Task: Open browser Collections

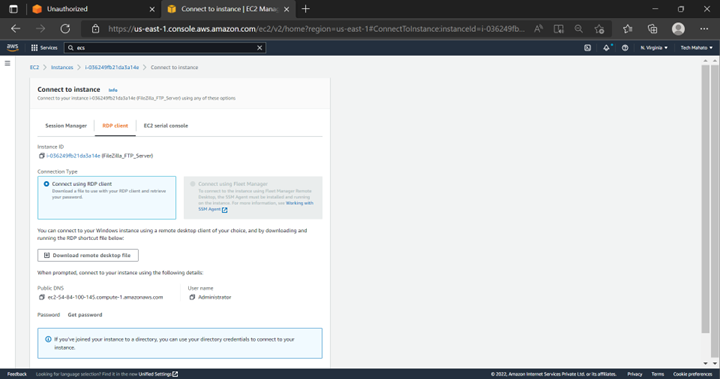Action: [652, 29]
